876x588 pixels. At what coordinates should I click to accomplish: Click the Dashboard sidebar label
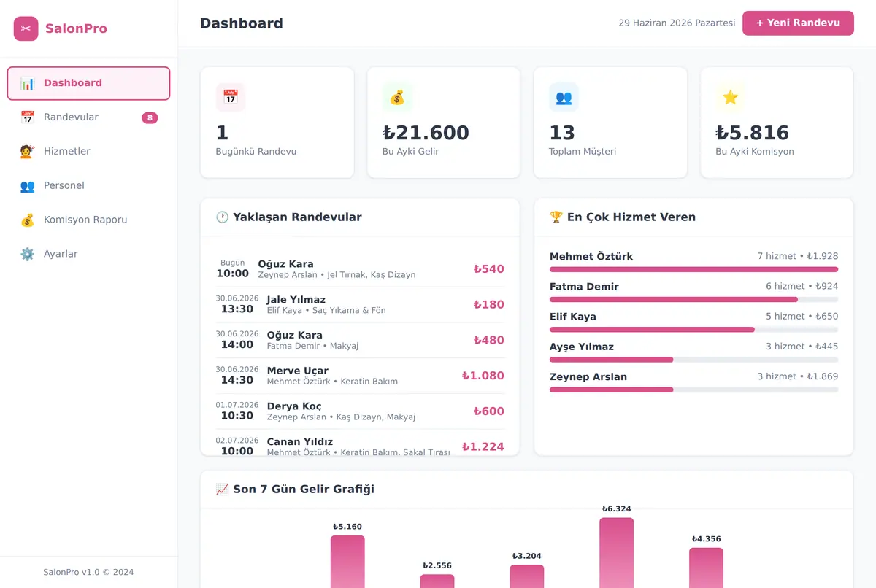click(x=73, y=83)
